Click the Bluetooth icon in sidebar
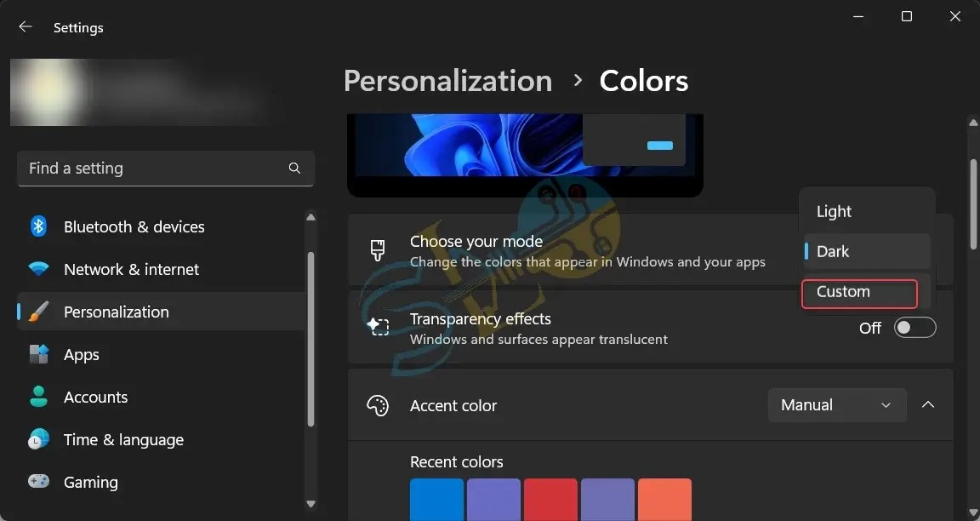 click(x=39, y=226)
